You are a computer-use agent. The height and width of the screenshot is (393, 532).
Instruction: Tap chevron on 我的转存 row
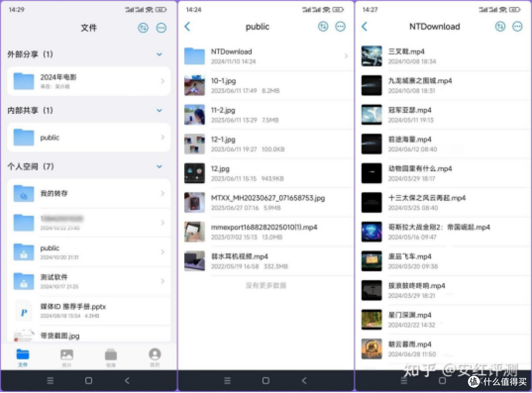click(163, 194)
